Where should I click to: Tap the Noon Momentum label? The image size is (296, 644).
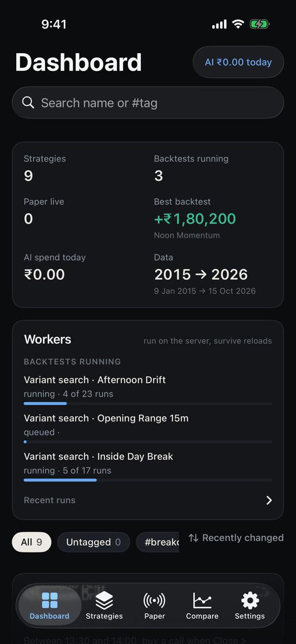point(187,235)
